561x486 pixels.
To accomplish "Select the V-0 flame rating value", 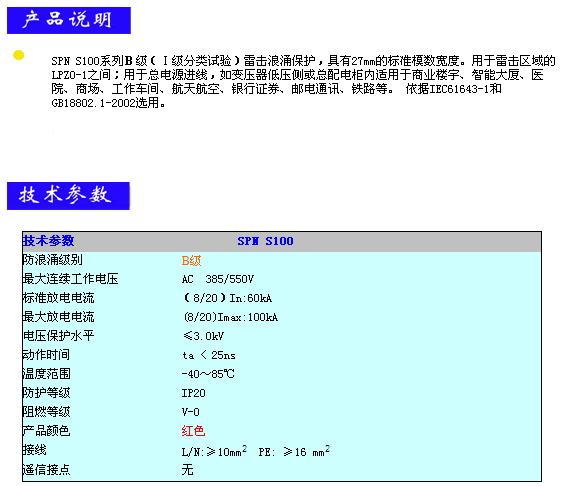I will 190,412.
